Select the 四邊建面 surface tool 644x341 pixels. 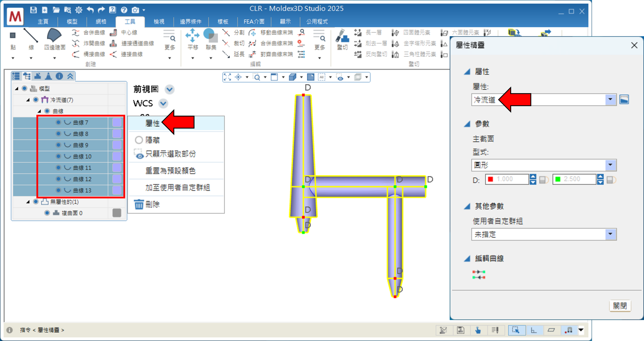54,36
